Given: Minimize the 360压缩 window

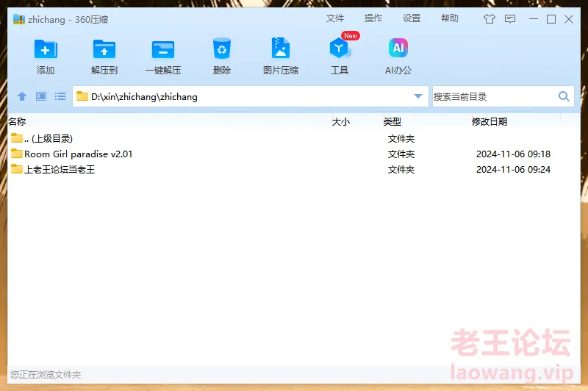Looking at the screenshot, I should (534, 19).
